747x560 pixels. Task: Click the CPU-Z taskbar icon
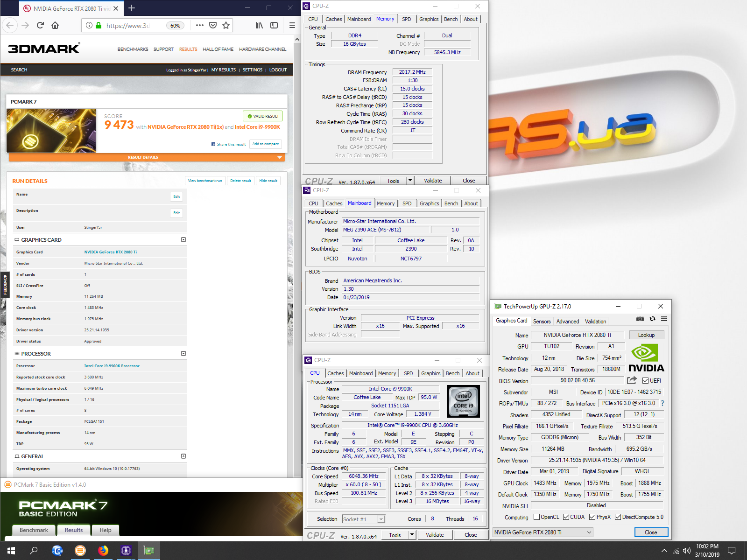click(126, 551)
